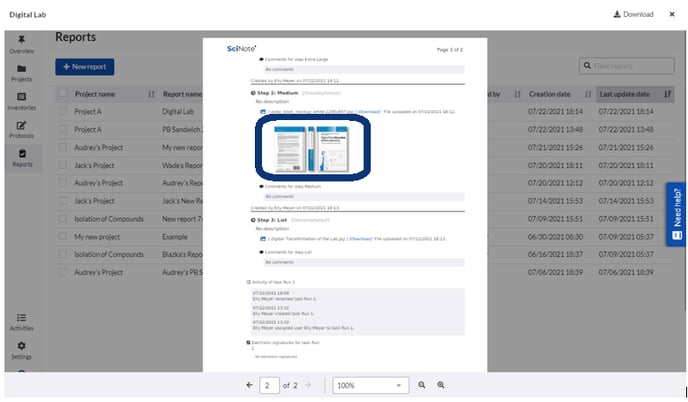Click the New report button

tap(85, 67)
